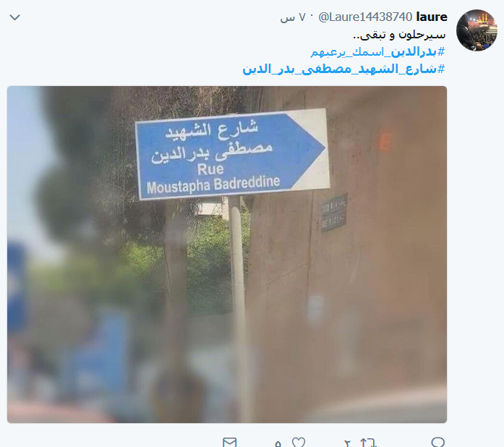Click the orange mark on the wall
Viewport: 504px width, 447px height.
[385, 142]
